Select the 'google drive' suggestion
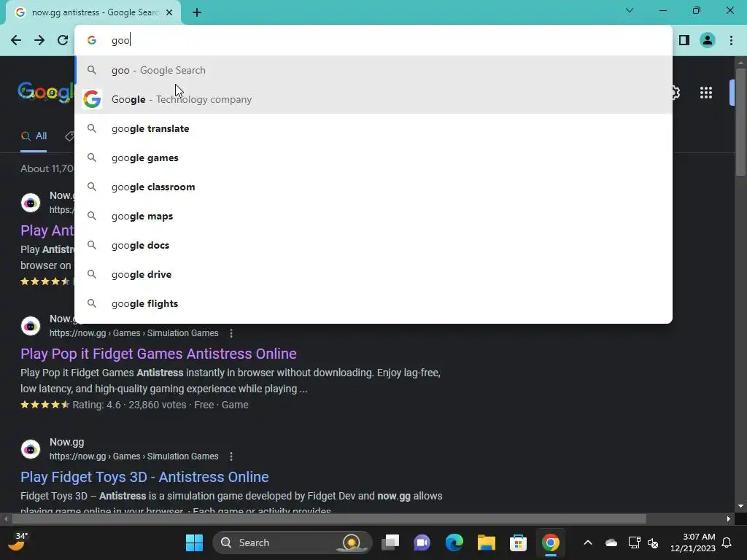The height and width of the screenshot is (560, 747). (373, 274)
